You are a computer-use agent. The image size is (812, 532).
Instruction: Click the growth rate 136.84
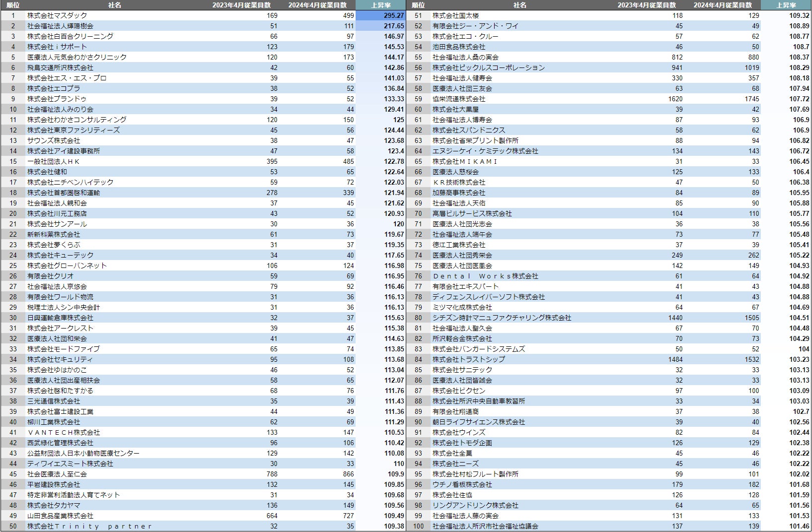394,88
